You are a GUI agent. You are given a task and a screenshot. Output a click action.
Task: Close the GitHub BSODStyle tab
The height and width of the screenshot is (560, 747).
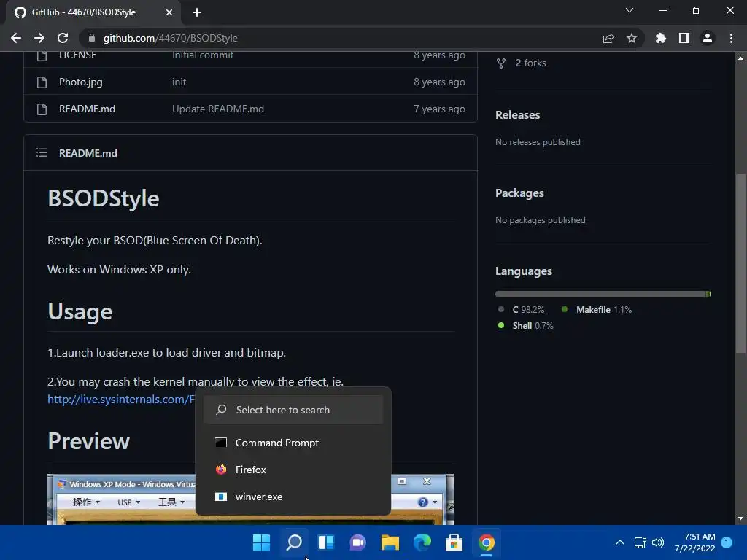pos(169,12)
